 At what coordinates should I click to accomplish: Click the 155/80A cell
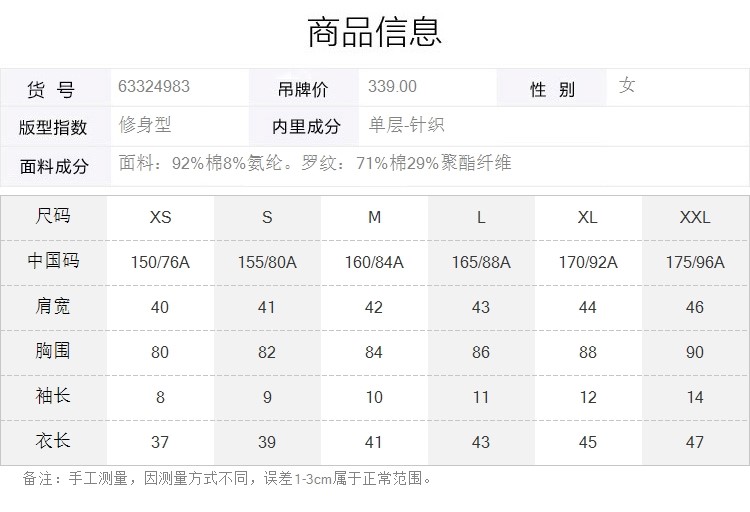[x=267, y=262]
